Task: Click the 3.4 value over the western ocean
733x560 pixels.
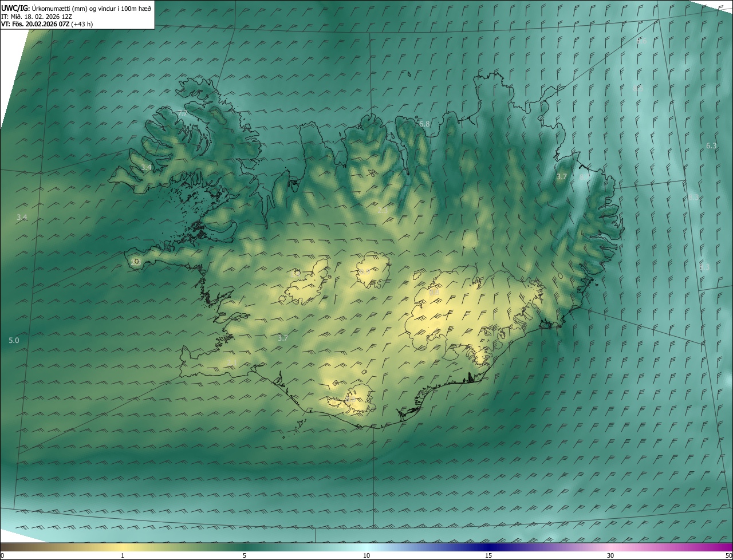Action: click(22, 218)
